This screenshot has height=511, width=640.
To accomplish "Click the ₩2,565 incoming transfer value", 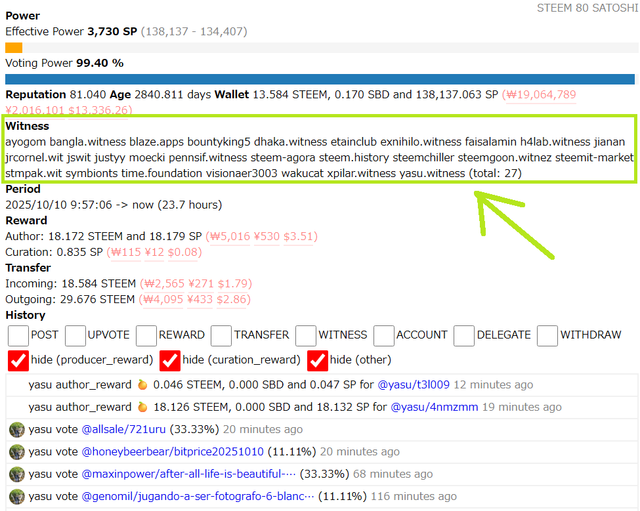I will pos(164,284).
